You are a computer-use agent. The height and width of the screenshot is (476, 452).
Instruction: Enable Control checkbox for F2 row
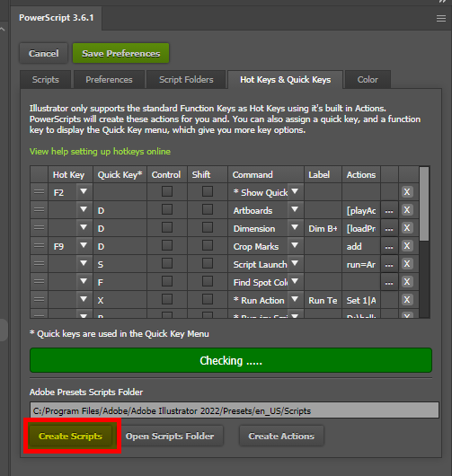point(167,191)
